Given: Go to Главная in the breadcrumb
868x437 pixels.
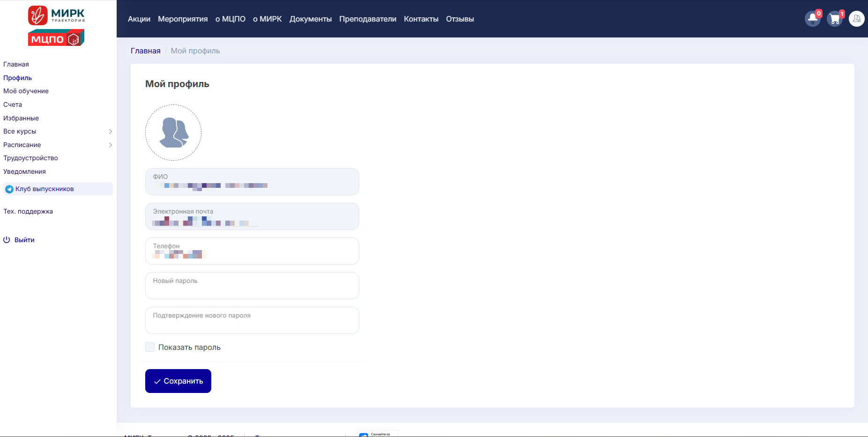Looking at the screenshot, I should [x=146, y=51].
